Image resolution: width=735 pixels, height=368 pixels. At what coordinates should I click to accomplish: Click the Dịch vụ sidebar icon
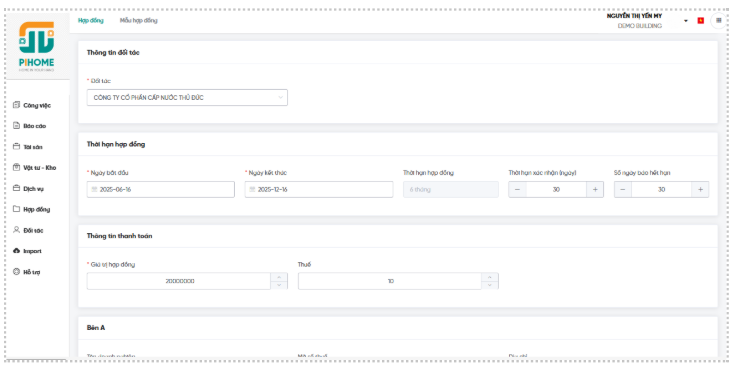tap(16, 188)
